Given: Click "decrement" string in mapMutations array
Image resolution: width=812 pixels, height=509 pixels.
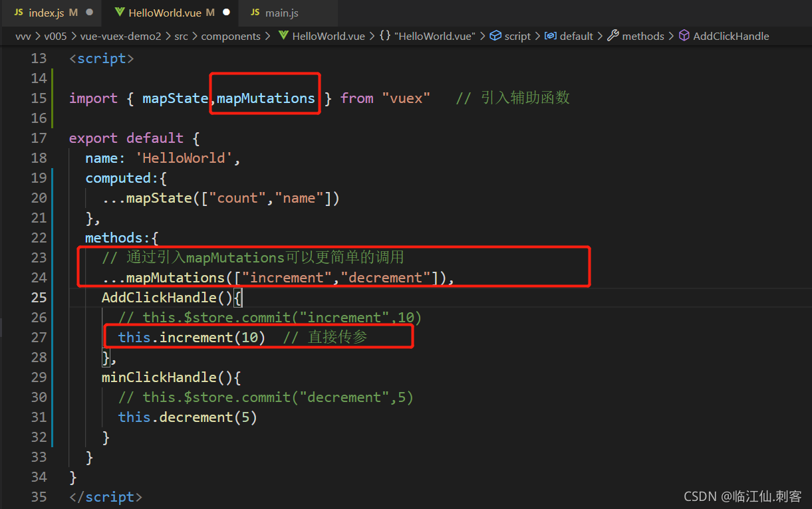Looking at the screenshot, I should point(385,278).
